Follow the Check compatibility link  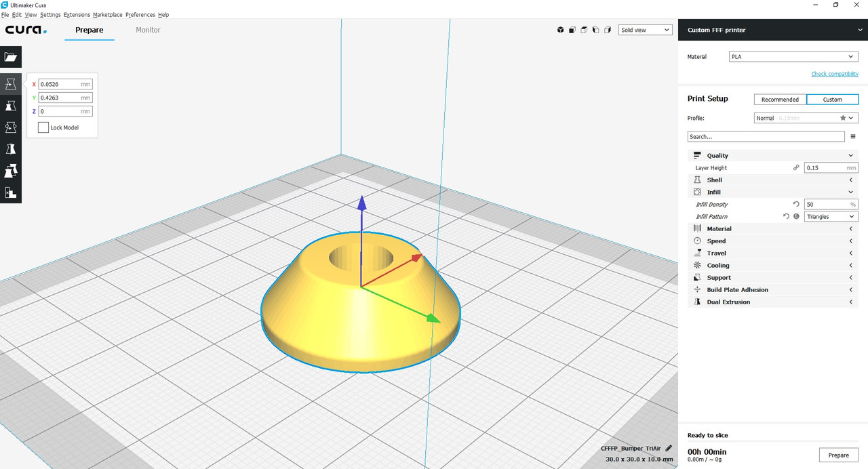835,74
